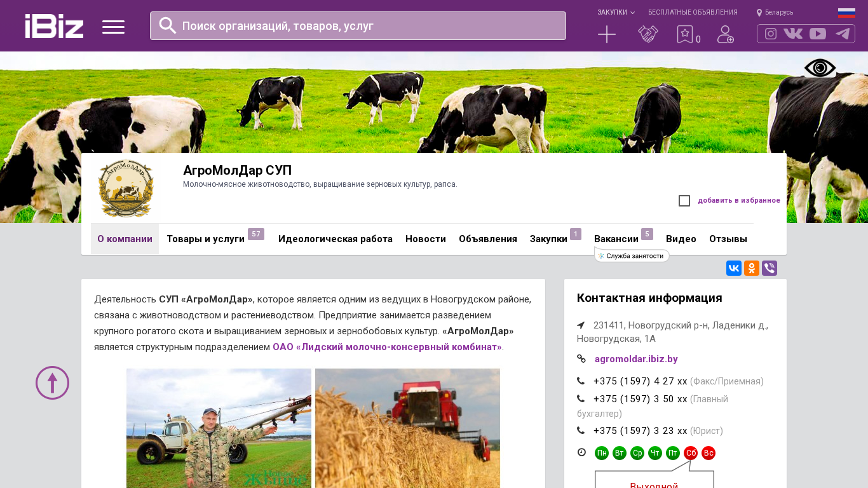Go to the Новости tab
This screenshot has height=488, width=868.
click(x=426, y=239)
